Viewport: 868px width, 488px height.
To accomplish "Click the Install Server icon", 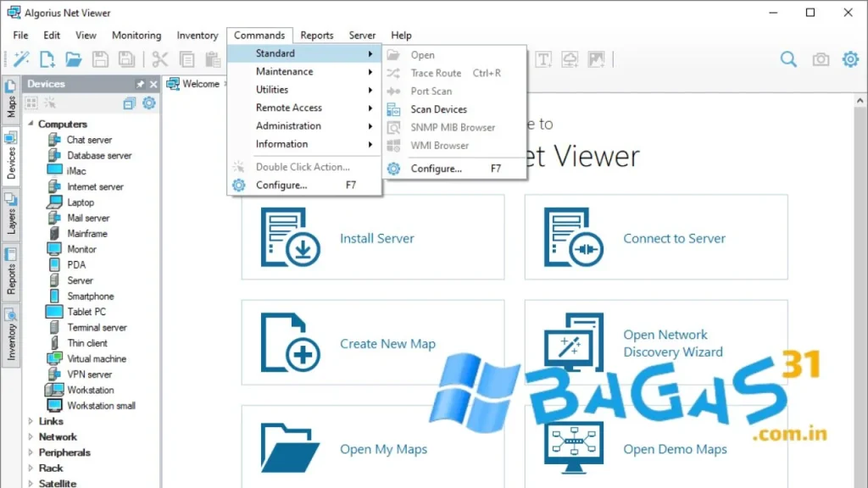I will [290, 237].
